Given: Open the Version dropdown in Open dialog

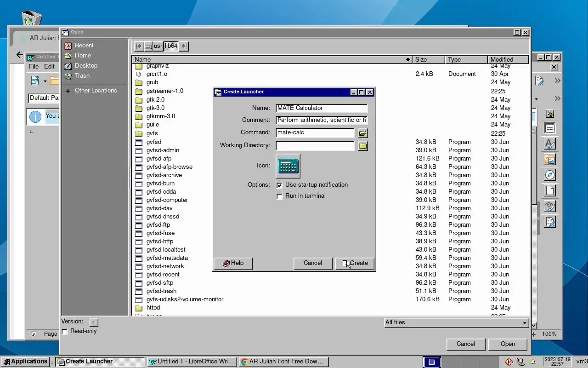Looking at the screenshot, I should coord(94,322).
